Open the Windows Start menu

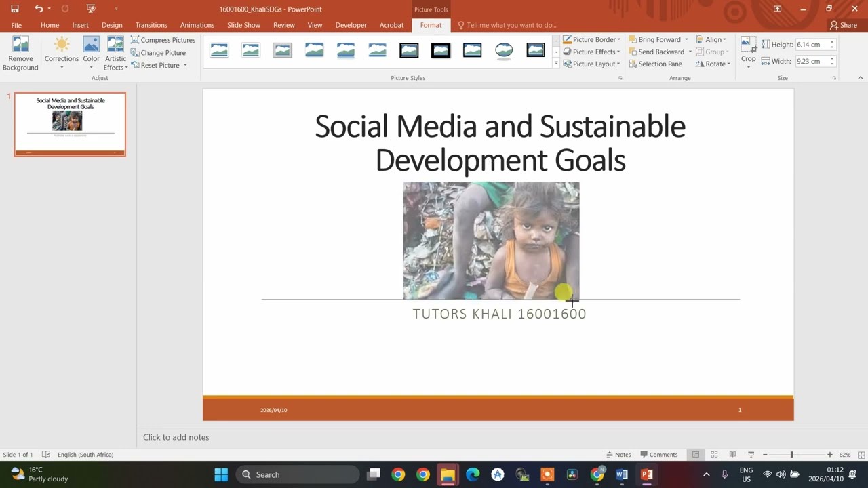click(221, 474)
